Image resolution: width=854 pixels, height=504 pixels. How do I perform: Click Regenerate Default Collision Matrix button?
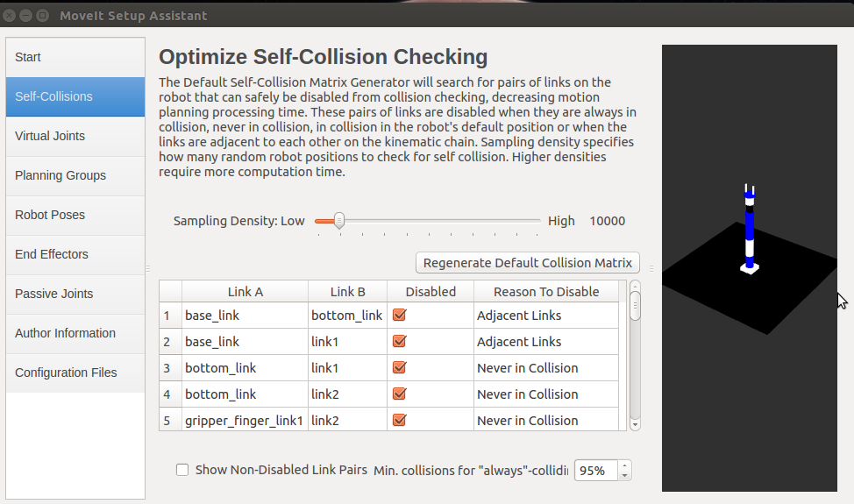[x=527, y=263]
